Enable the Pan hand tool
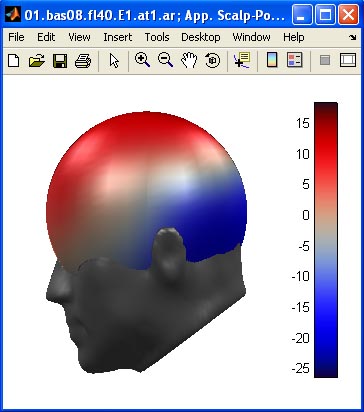This screenshot has height=412, width=364. click(x=189, y=61)
